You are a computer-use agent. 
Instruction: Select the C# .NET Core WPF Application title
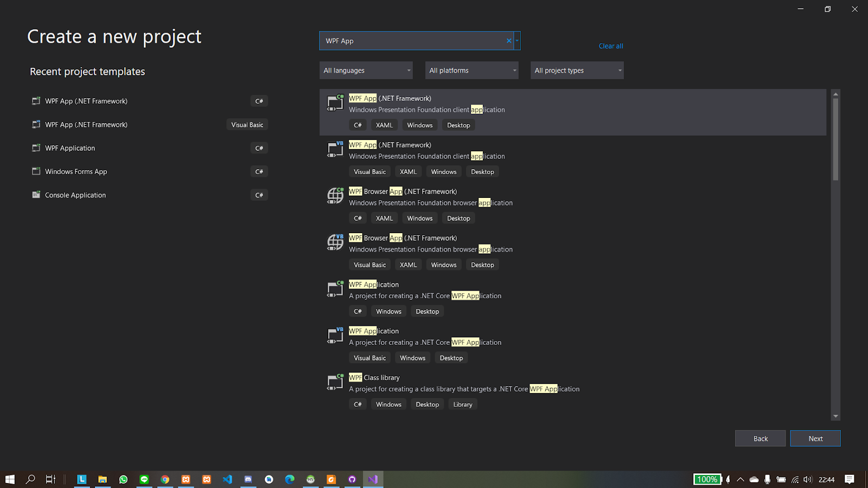coord(374,285)
